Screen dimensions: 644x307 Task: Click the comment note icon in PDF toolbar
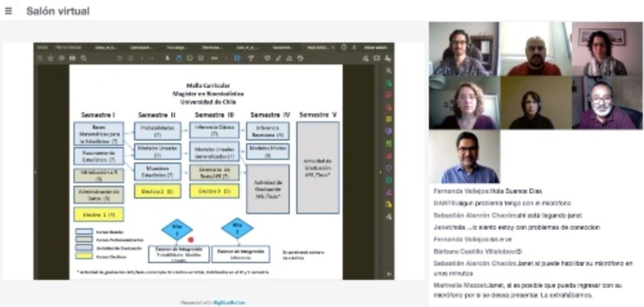(267, 58)
